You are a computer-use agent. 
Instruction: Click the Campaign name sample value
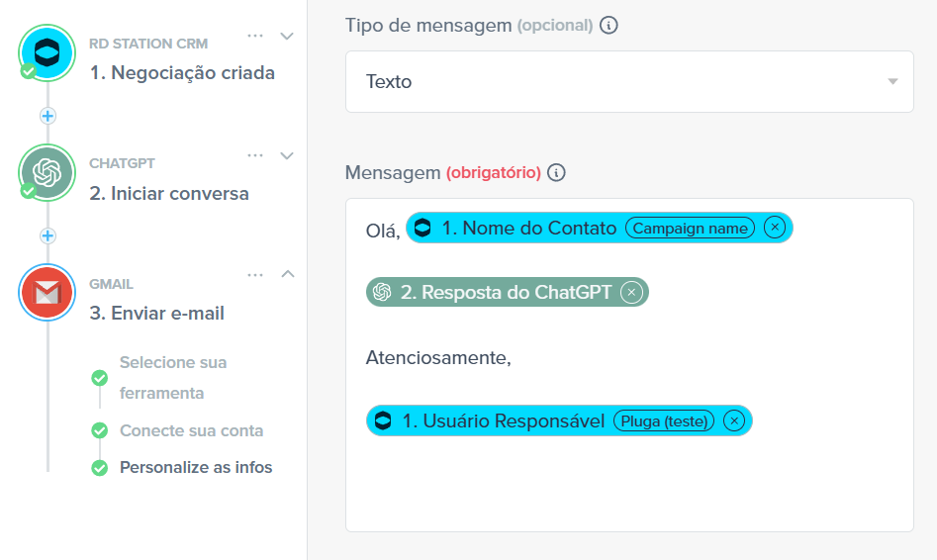point(691,228)
